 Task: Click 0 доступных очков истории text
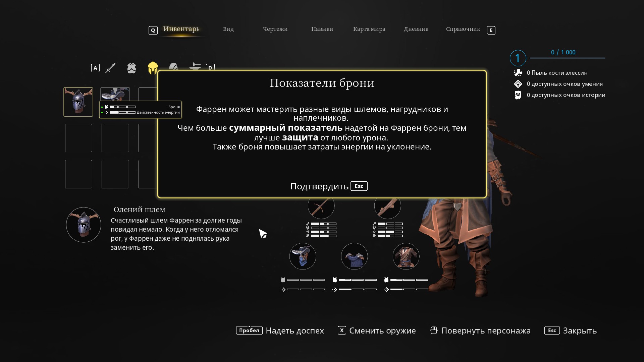566,95
